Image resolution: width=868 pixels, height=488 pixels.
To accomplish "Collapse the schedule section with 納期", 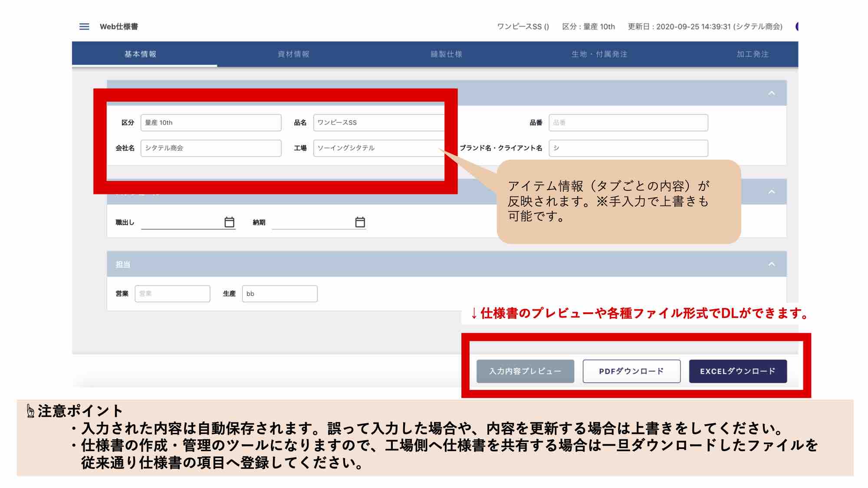I will pos(771,192).
